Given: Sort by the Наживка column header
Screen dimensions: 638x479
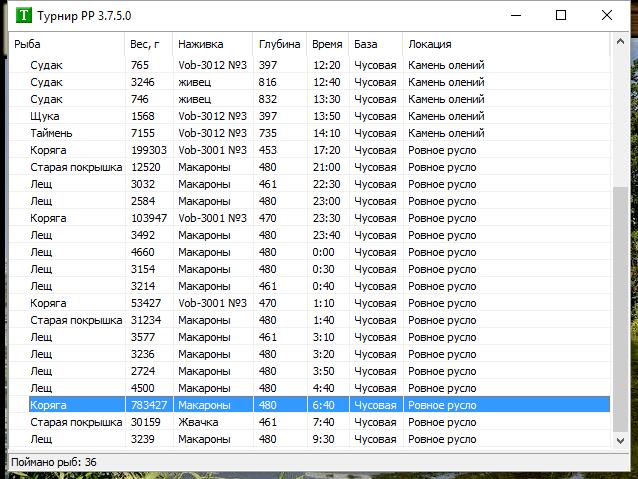Looking at the screenshot, I should [x=213, y=44].
